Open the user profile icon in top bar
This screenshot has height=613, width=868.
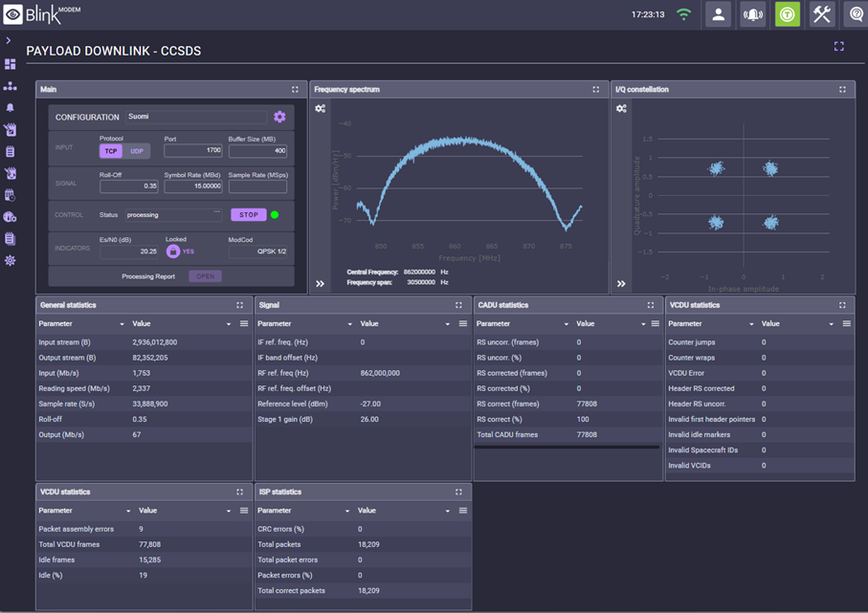click(719, 14)
